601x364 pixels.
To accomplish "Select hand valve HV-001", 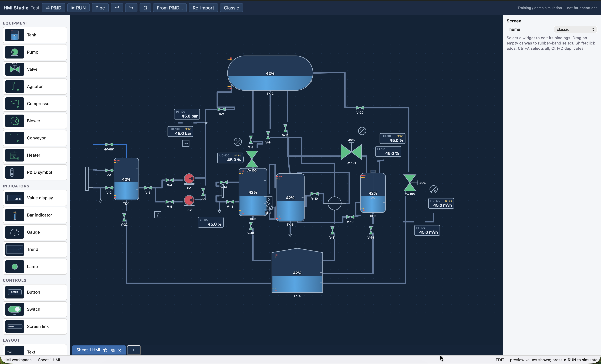I will coord(109,145).
